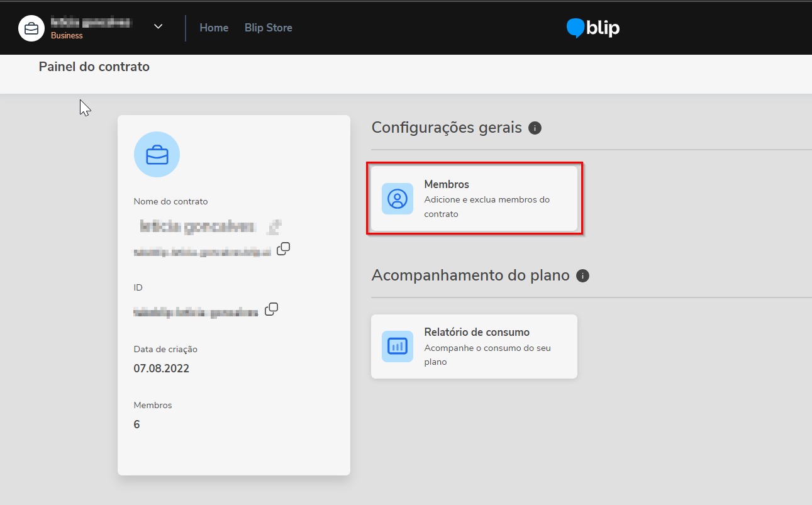
Task: Go to the Home page
Action: click(x=214, y=28)
